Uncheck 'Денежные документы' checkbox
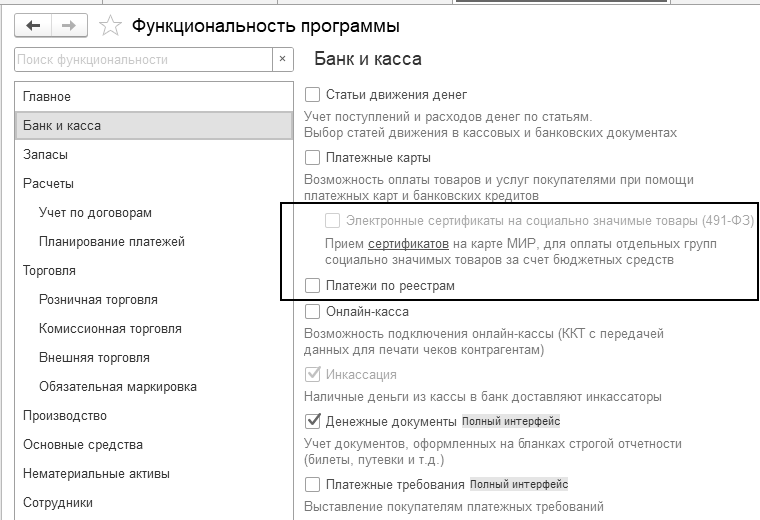 point(312,421)
